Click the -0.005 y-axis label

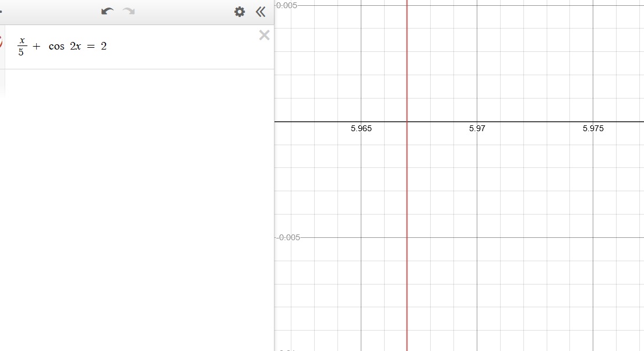287,237
